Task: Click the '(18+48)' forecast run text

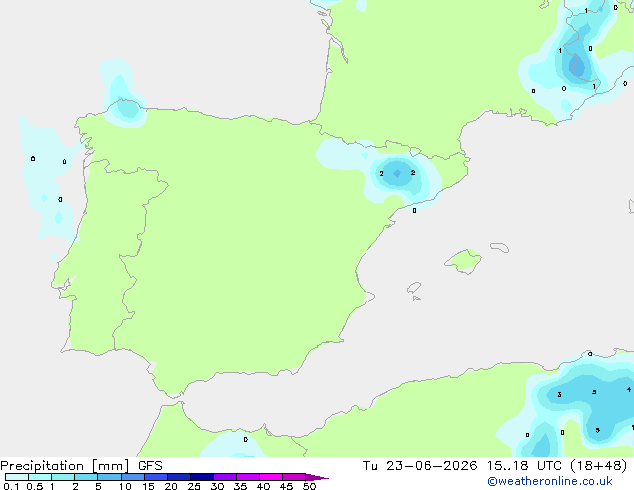Action: [x=599, y=466]
